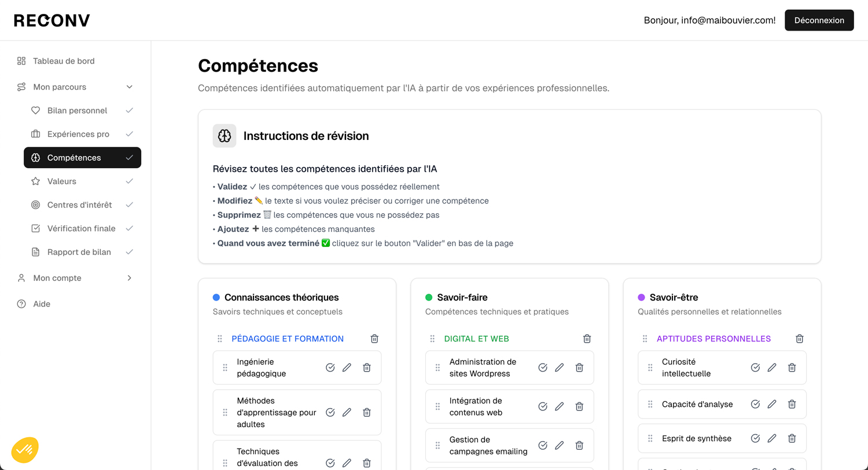The height and width of the screenshot is (470, 868).
Task: Click APTITUDES PERSONNELLES group title
Action: 713,339
